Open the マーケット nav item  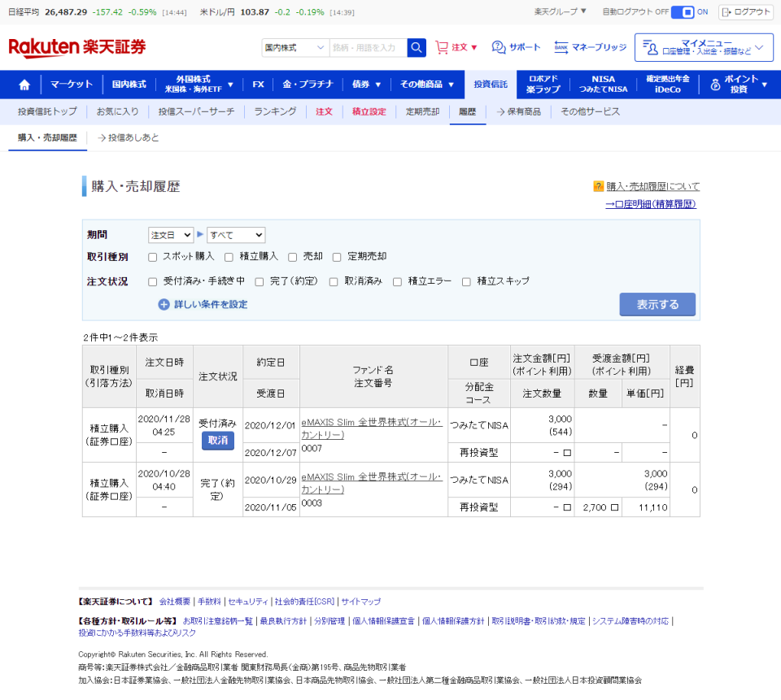[72, 84]
